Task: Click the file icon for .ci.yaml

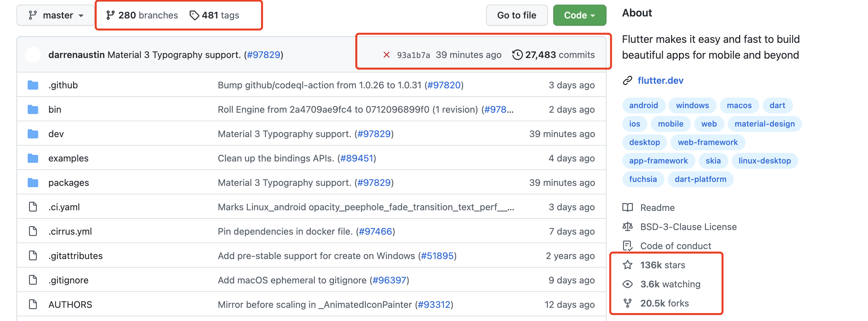Action: (33, 207)
